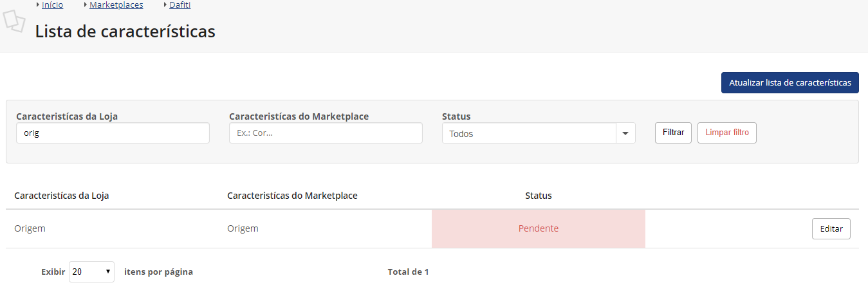Click the page icon beside the title
Image resolution: width=868 pixels, height=296 pixels.
pos(14,21)
